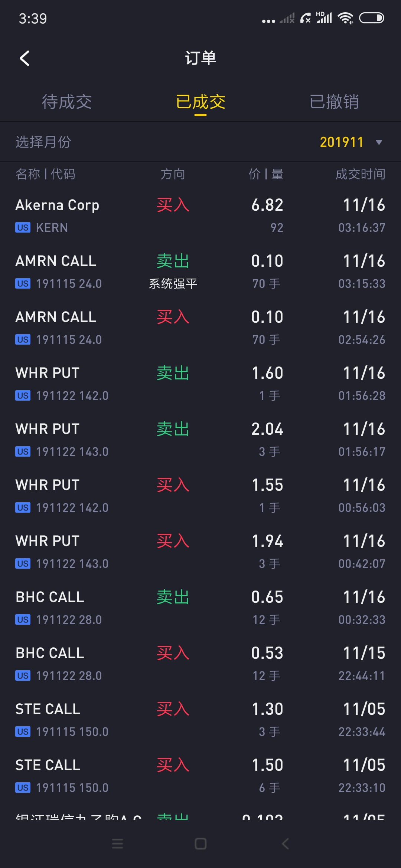The image size is (401, 868).
Task: Open the BHC CALL buy at 0.53
Action: point(200,664)
